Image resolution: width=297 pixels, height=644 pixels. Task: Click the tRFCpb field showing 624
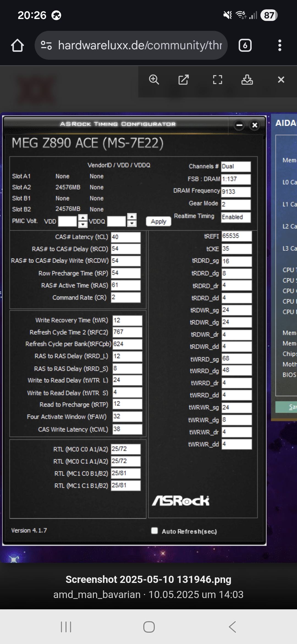click(x=127, y=344)
